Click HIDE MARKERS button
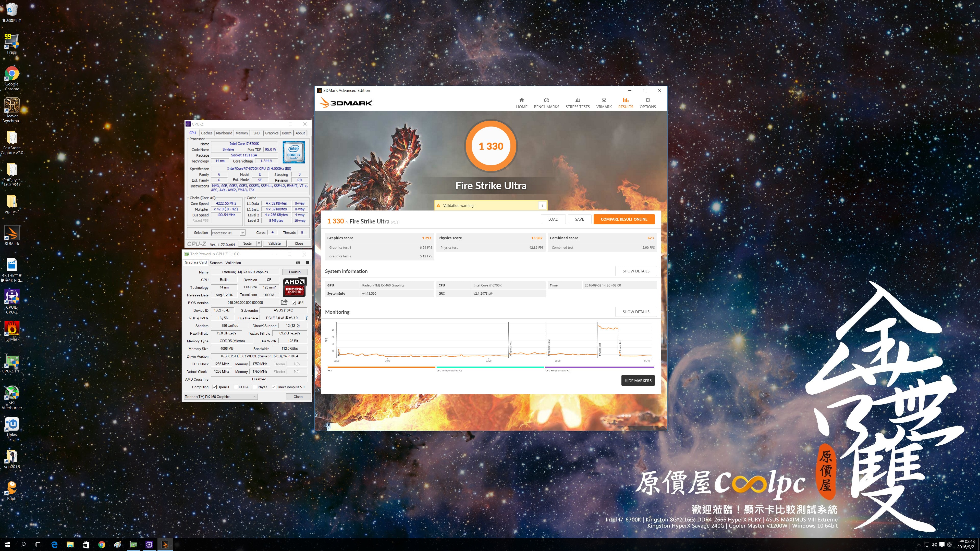This screenshot has height=551, width=980. [x=638, y=381]
